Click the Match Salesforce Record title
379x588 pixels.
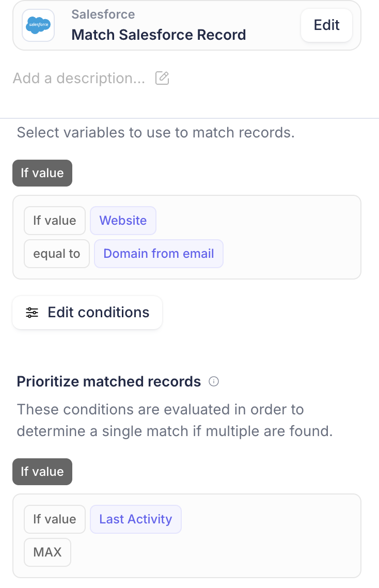[x=159, y=35]
